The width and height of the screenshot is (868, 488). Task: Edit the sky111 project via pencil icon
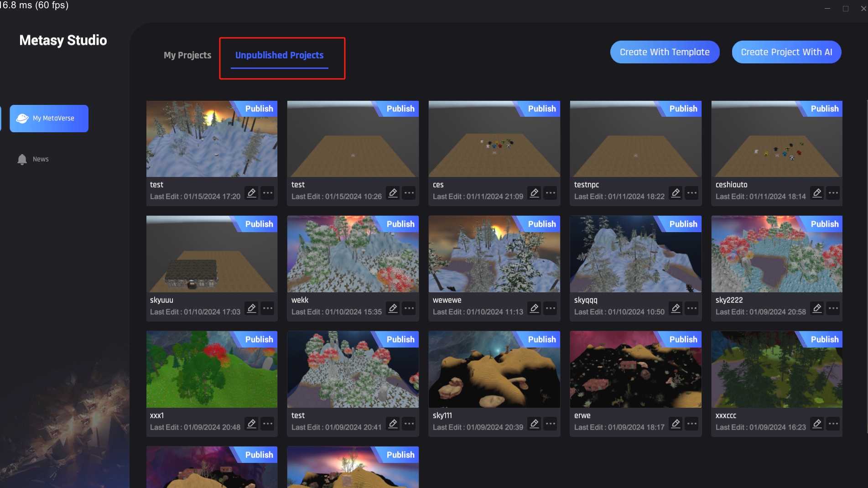pos(534,424)
